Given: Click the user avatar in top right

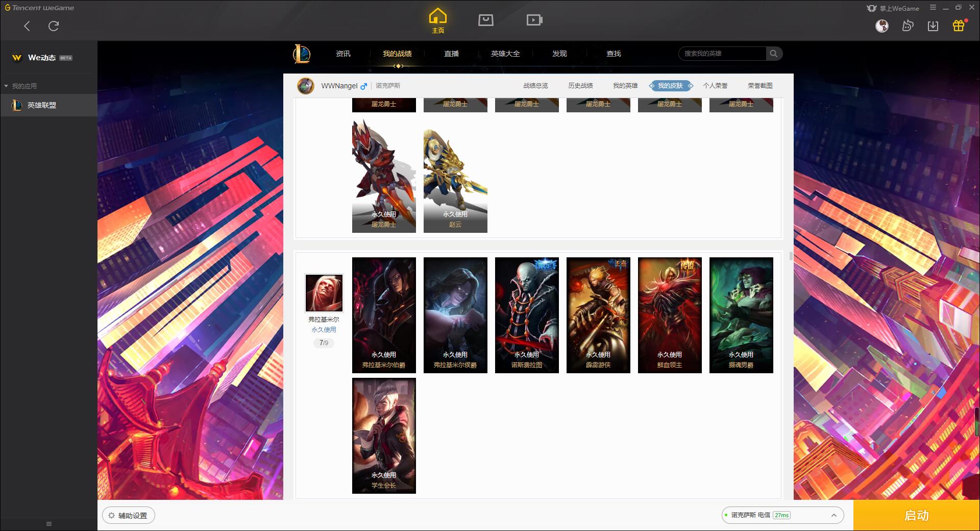Looking at the screenshot, I should 882,26.
